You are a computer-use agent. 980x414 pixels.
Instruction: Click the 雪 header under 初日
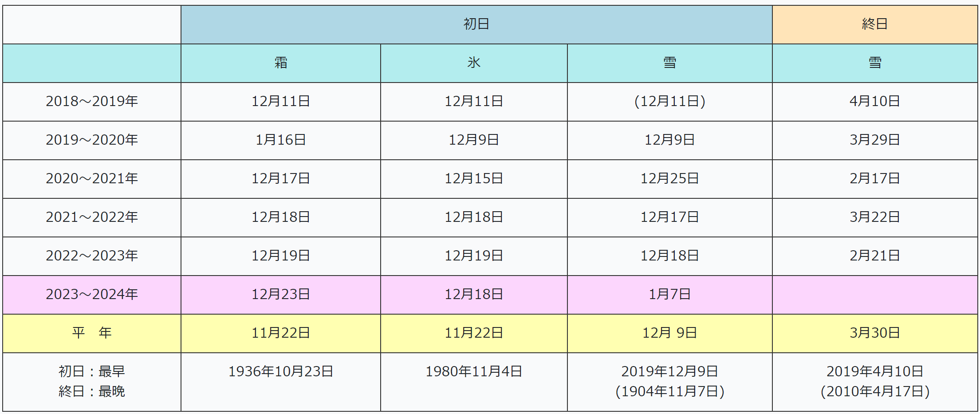click(x=669, y=63)
